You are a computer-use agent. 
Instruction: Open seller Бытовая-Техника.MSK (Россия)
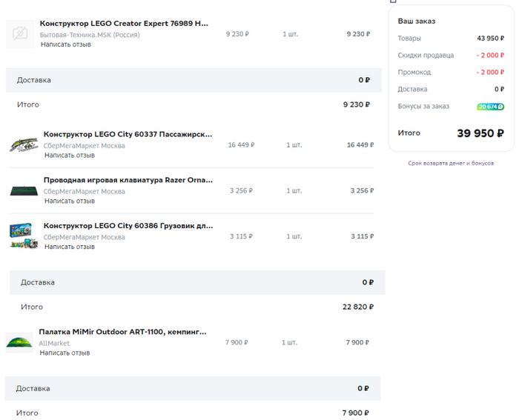click(90, 35)
